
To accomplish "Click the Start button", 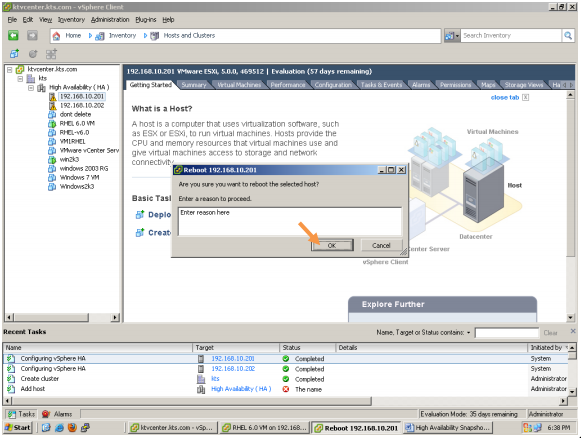I will 18,428.
